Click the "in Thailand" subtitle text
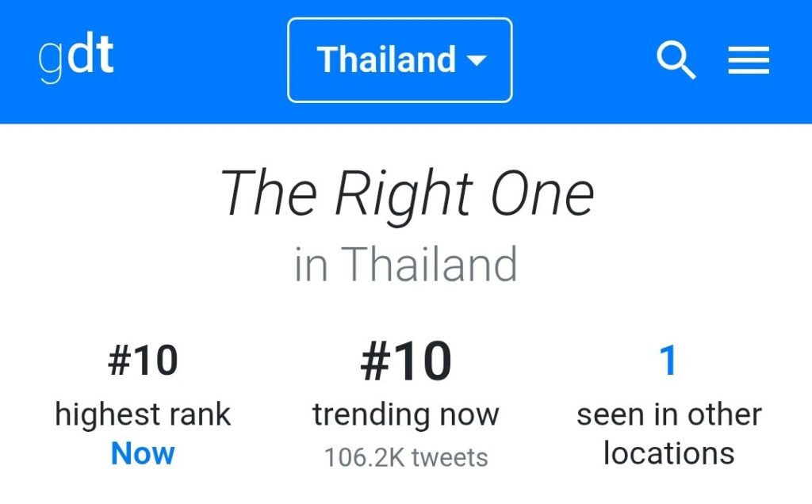 pyautogui.click(x=405, y=264)
